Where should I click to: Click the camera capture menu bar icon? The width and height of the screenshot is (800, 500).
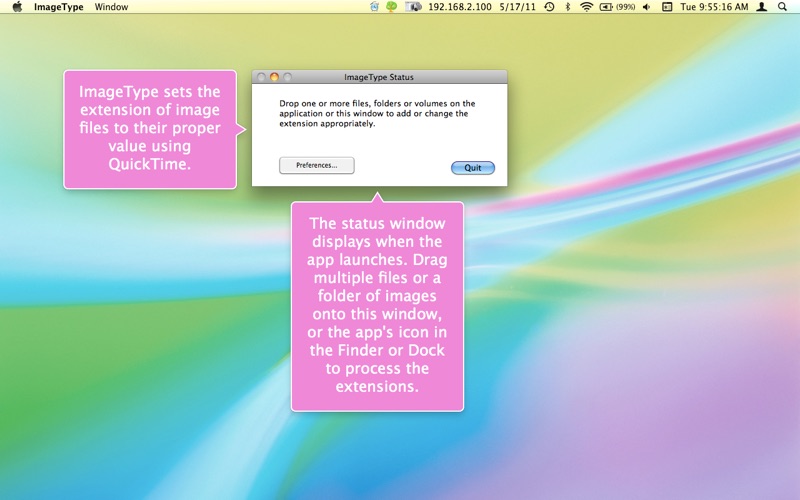click(413, 7)
